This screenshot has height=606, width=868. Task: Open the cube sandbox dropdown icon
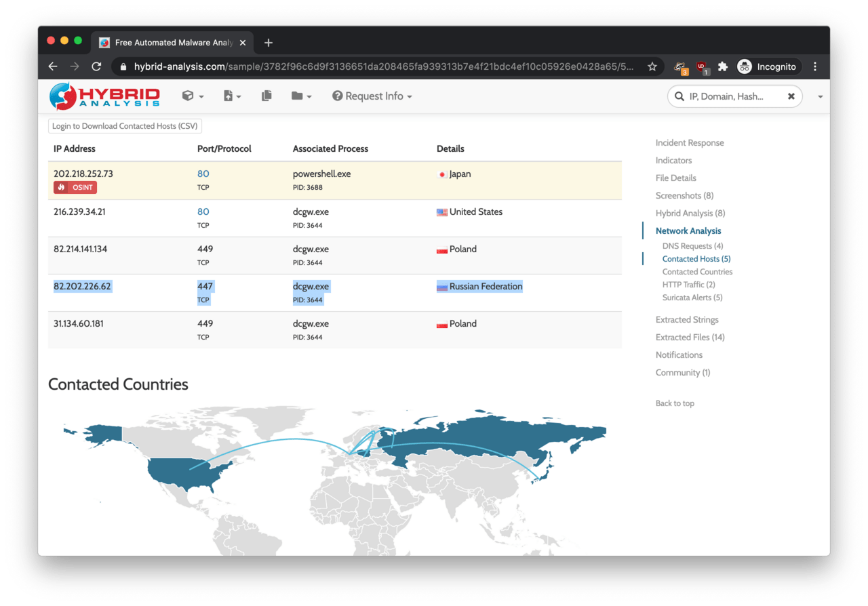193,96
